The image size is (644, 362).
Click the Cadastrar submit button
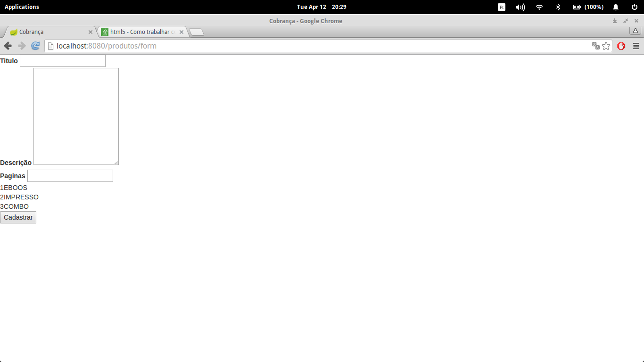18,217
